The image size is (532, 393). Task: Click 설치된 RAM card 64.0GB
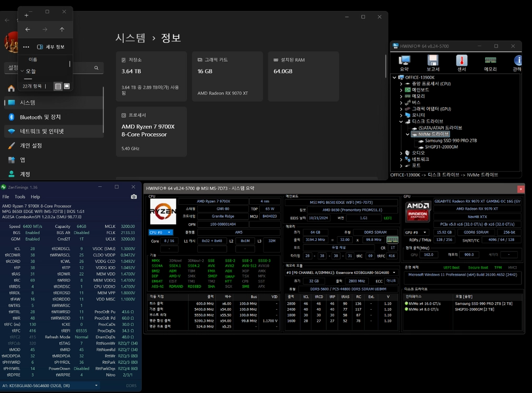(x=303, y=77)
